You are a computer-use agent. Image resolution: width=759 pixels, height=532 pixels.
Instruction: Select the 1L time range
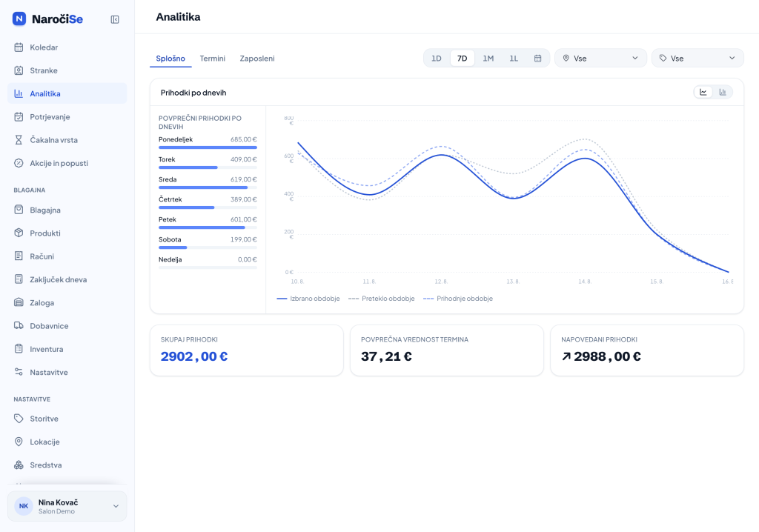[x=514, y=59]
